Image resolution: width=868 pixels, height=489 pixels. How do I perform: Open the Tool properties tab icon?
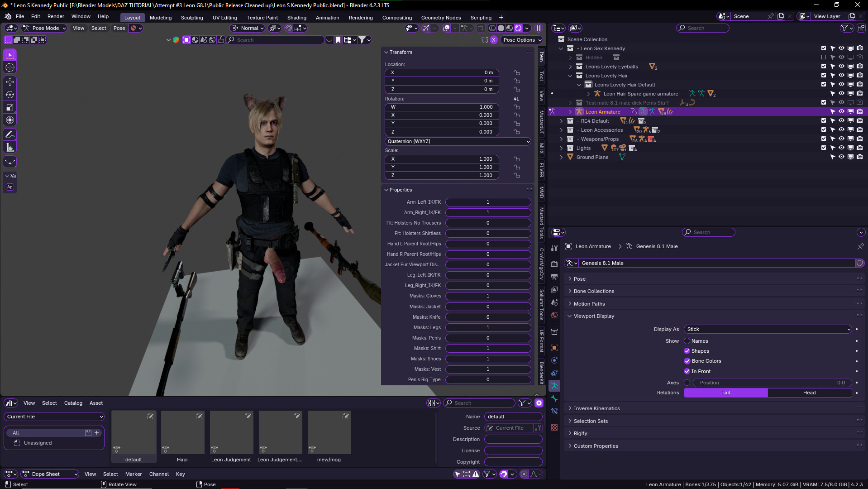tap(554, 248)
